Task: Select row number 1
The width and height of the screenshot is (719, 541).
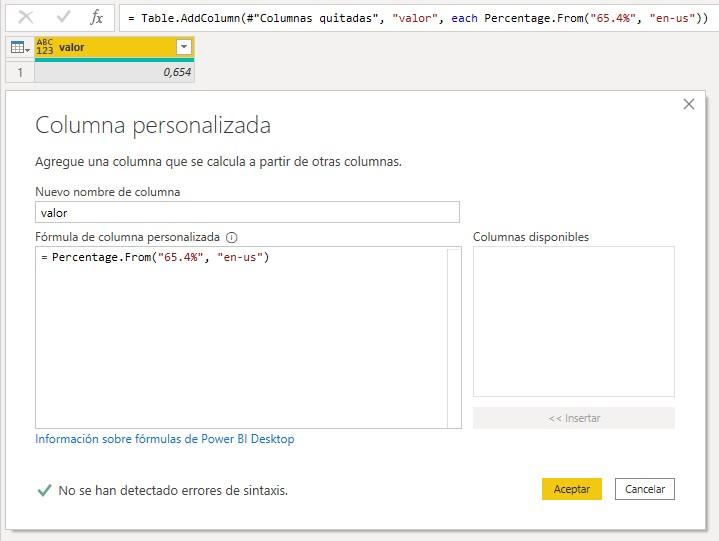Action: tap(20, 72)
